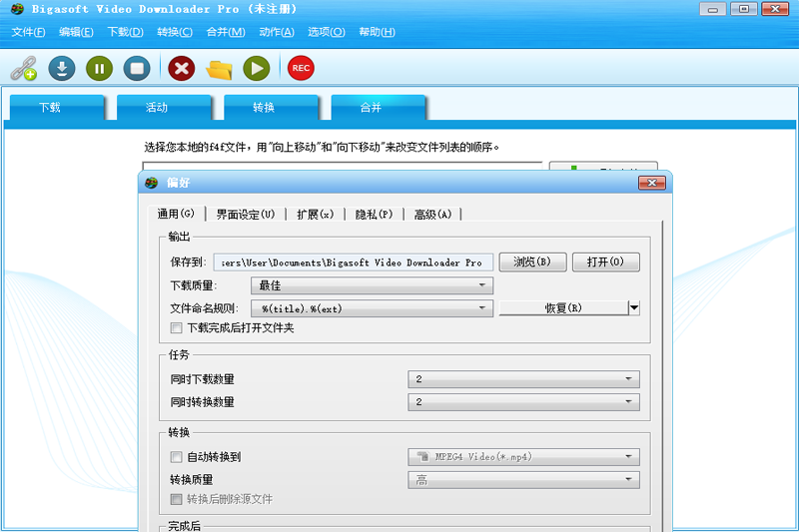Open 同时转换数量 dropdown
This screenshot has height=532, width=799.
click(x=523, y=402)
